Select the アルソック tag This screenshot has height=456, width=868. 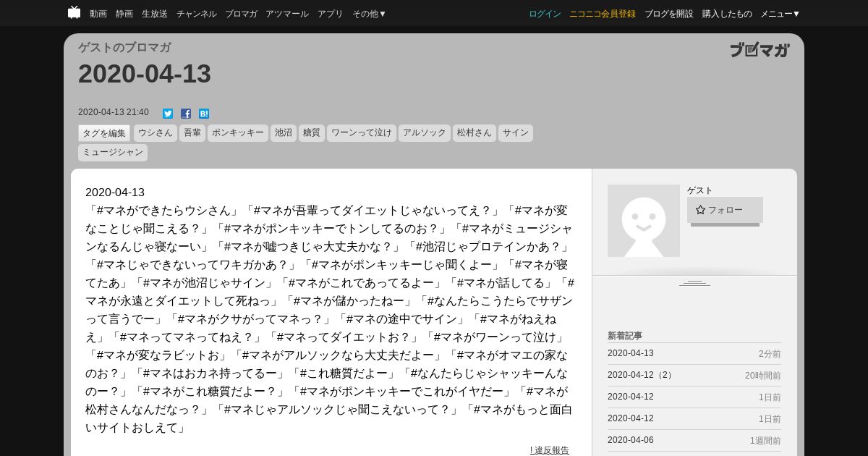coord(425,133)
